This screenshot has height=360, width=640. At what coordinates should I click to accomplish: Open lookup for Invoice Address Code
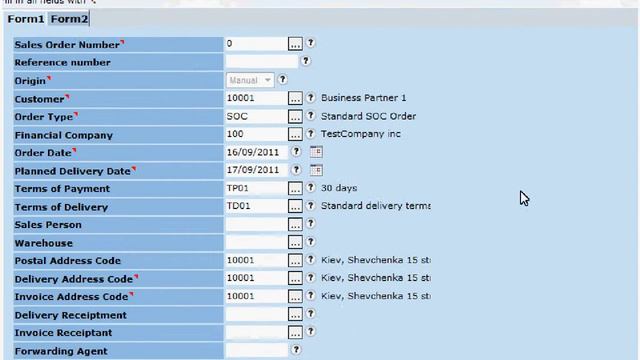click(295, 296)
